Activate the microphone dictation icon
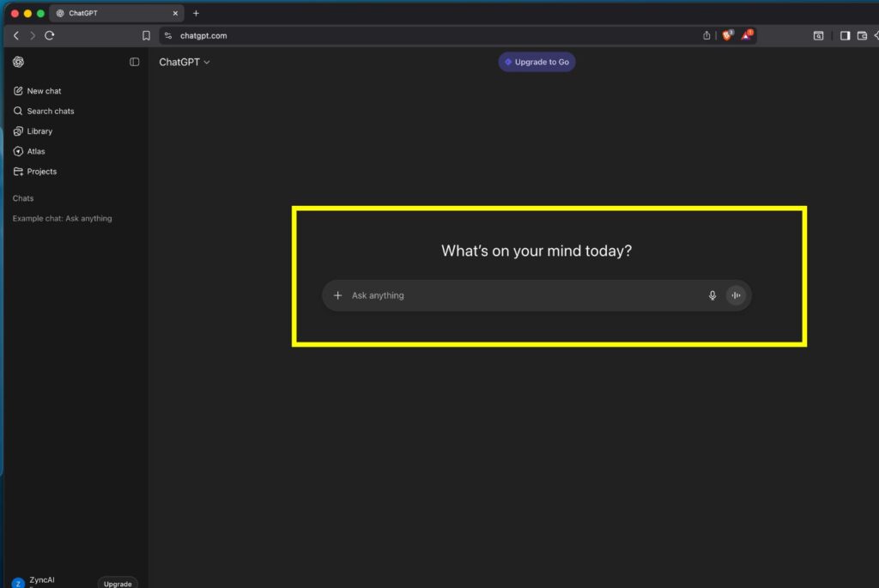This screenshot has height=588, width=879. pyautogui.click(x=712, y=295)
